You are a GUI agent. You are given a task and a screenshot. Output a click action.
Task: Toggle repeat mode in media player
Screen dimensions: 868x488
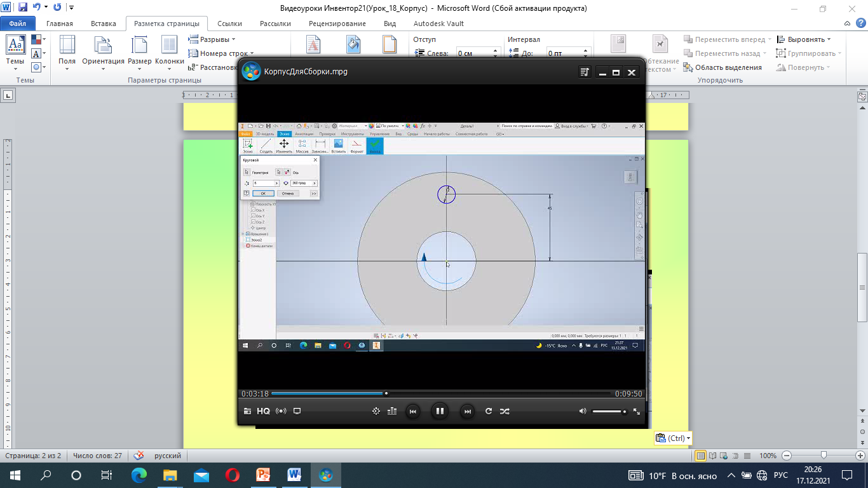pos(489,411)
